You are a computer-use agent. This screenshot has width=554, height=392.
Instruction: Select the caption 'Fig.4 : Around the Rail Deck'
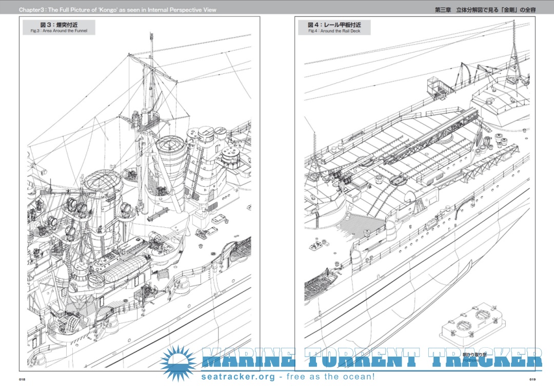(x=334, y=31)
